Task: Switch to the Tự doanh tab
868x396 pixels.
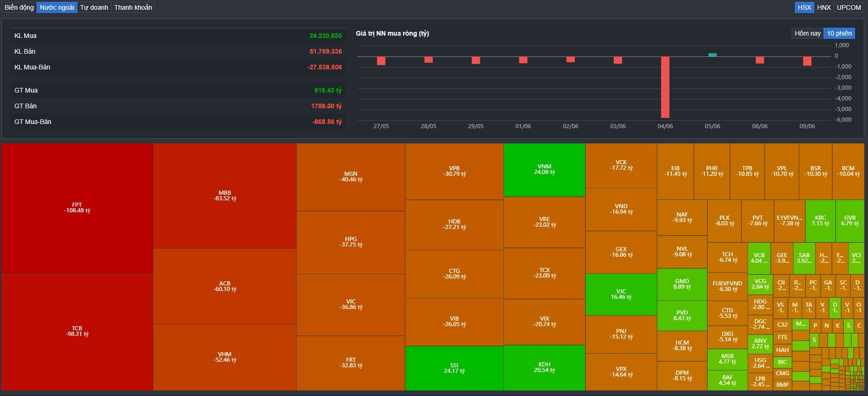Action: [x=94, y=7]
